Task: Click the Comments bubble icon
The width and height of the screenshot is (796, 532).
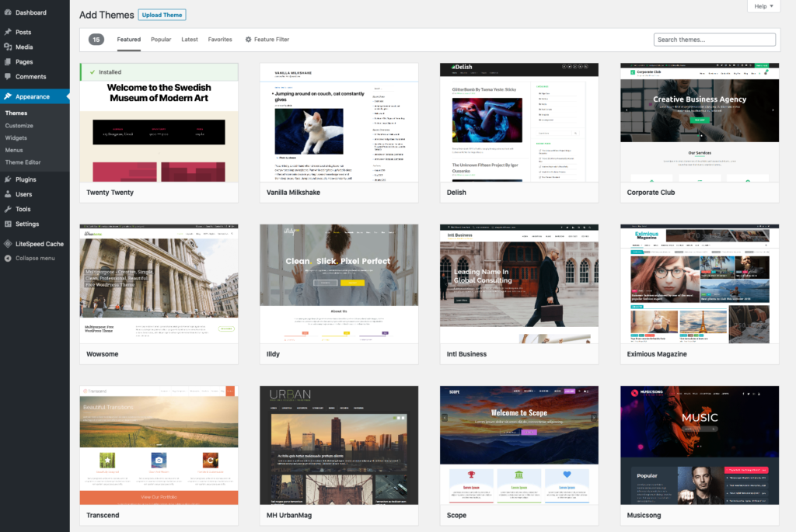Action: [x=8, y=77]
